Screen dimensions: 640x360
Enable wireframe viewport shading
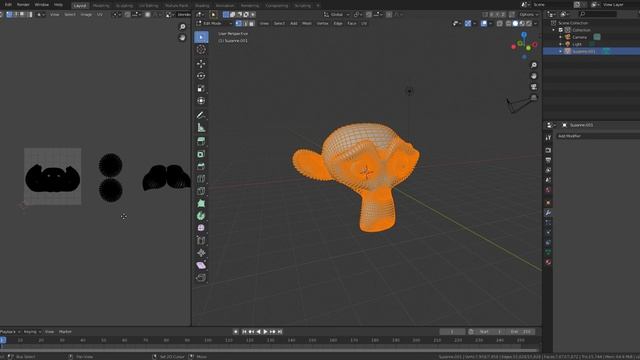[509, 24]
